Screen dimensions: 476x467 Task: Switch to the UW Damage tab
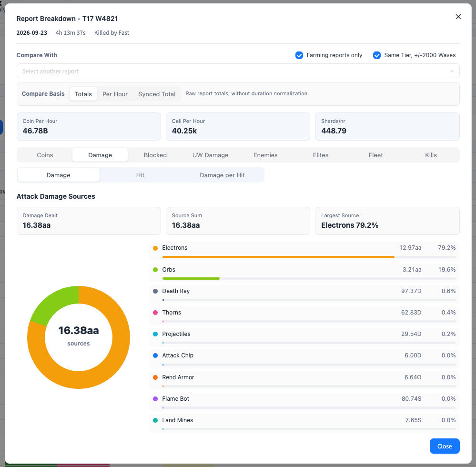pos(211,155)
